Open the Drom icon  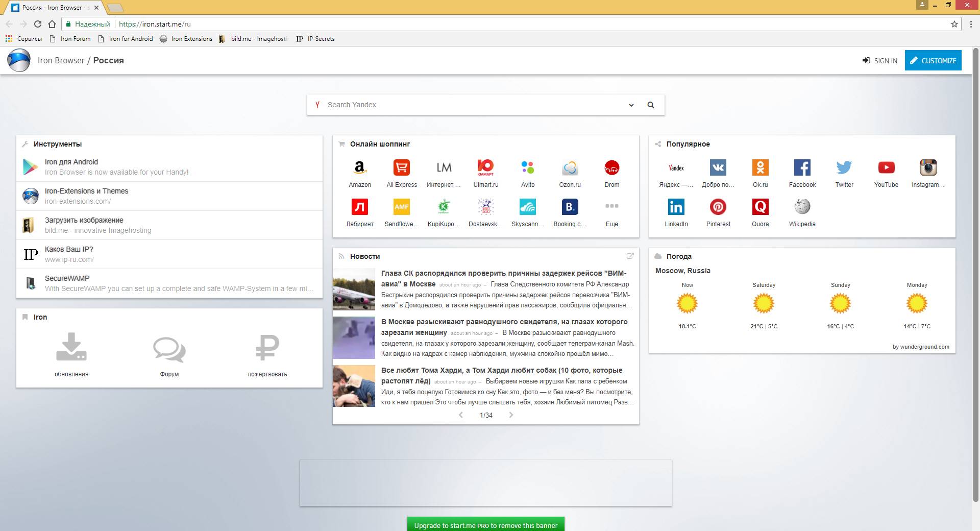point(611,167)
